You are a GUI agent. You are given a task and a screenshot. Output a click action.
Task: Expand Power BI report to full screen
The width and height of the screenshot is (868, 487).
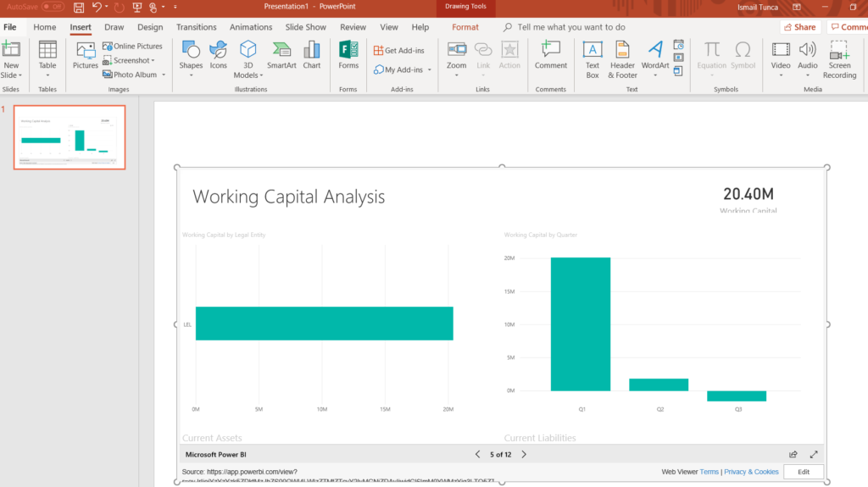814,455
